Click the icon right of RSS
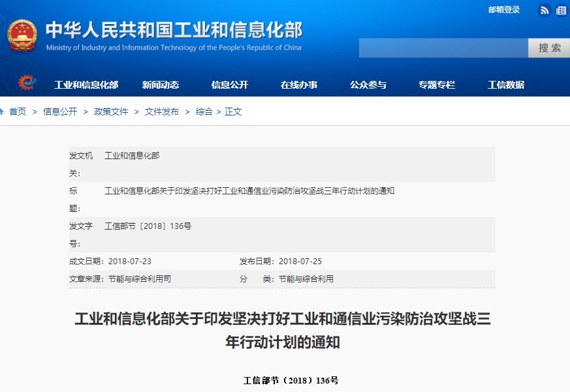Viewport: 570px width, 392px height. (x=562, y=10)
